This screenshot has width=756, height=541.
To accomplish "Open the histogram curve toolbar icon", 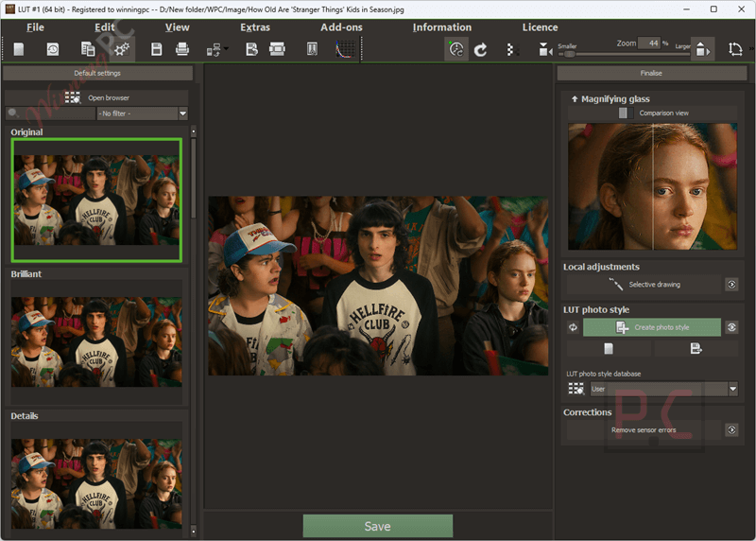I will (x=345, y=49).
